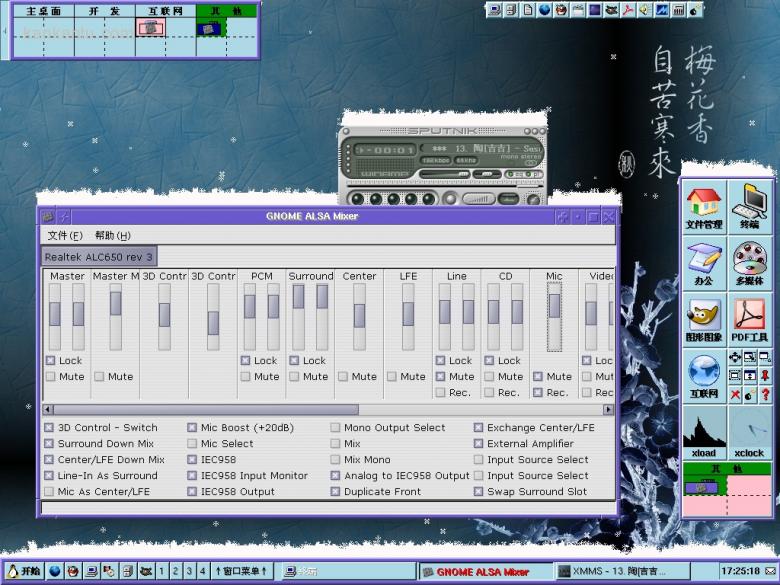Open the 多媒体 multimedia film reel icon
Screen dimensions: 780x585
tap(749, 260)
